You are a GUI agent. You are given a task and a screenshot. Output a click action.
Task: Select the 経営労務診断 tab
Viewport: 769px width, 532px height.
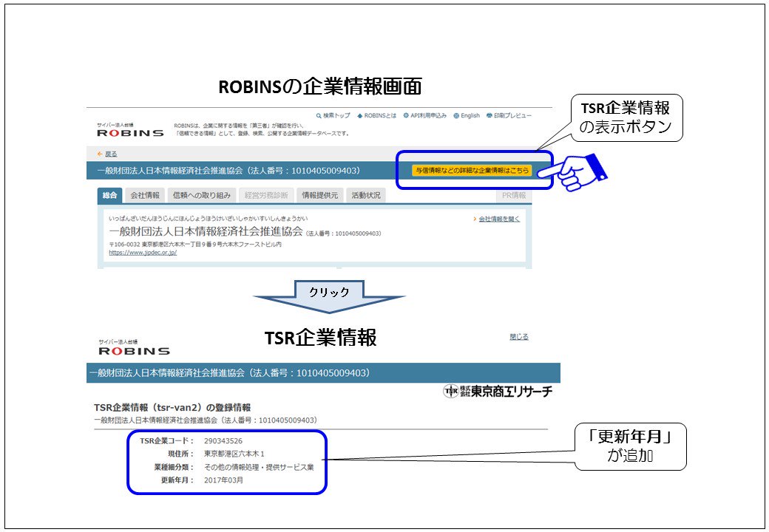point(265,195)
